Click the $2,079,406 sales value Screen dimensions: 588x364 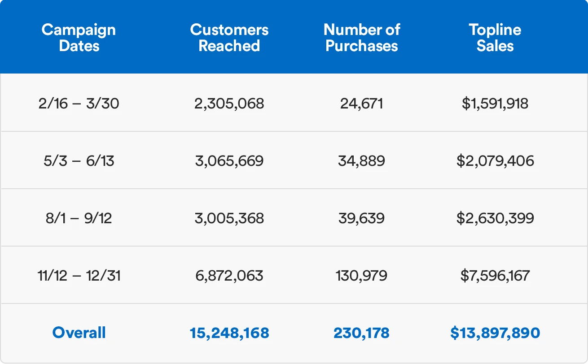(495, 161)
